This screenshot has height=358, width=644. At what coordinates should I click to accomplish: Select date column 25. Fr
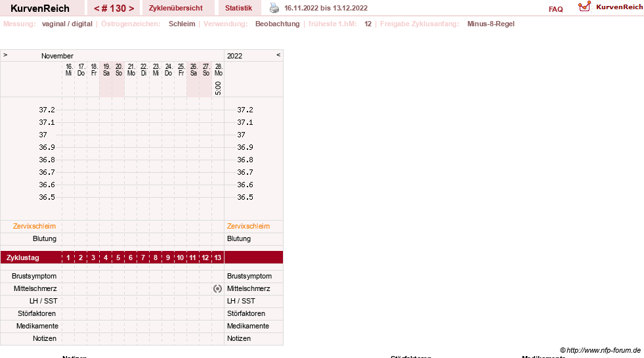click(x=181, y=70)
